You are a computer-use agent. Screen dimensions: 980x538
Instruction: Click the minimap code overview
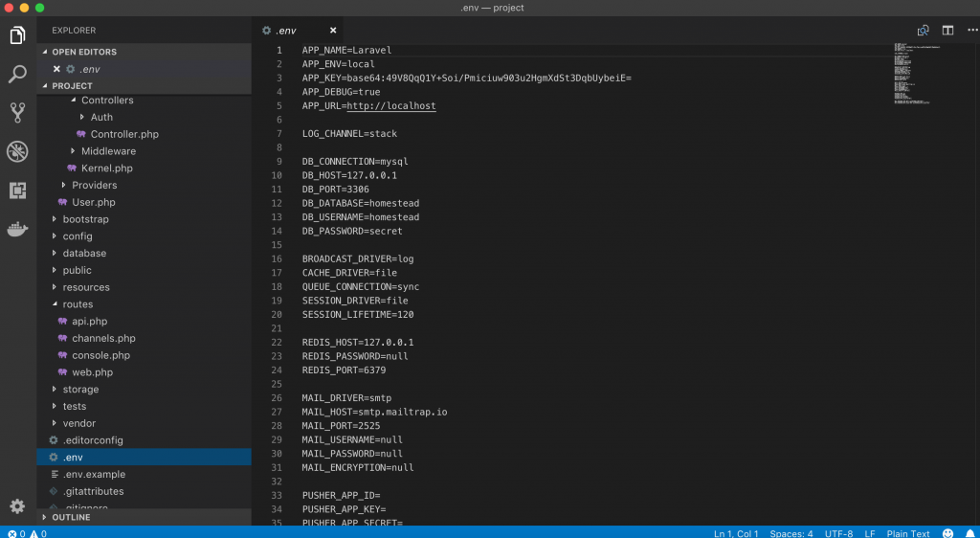(x=916, y=73)
